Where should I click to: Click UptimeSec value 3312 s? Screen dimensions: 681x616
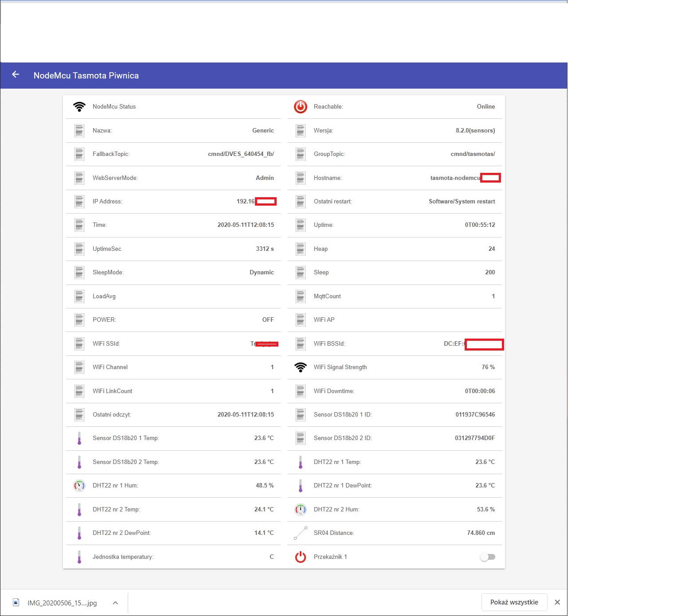[265, 249]
